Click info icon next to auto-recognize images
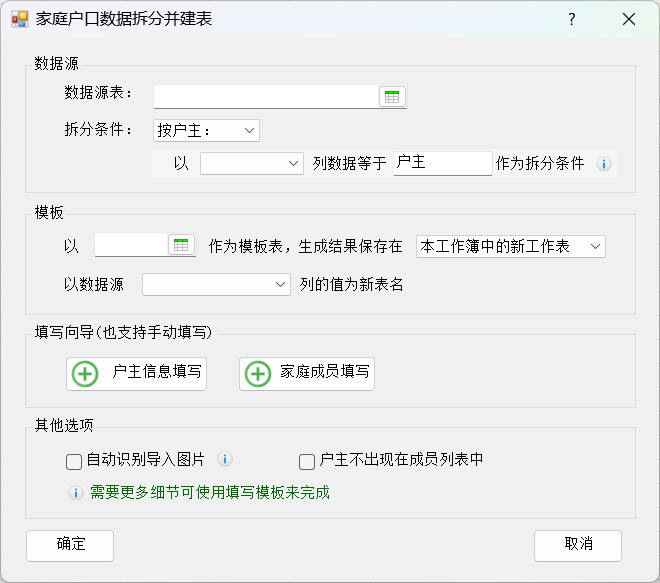Image resolution: width=660 pixels, height=583 pixels. [225, 460]
